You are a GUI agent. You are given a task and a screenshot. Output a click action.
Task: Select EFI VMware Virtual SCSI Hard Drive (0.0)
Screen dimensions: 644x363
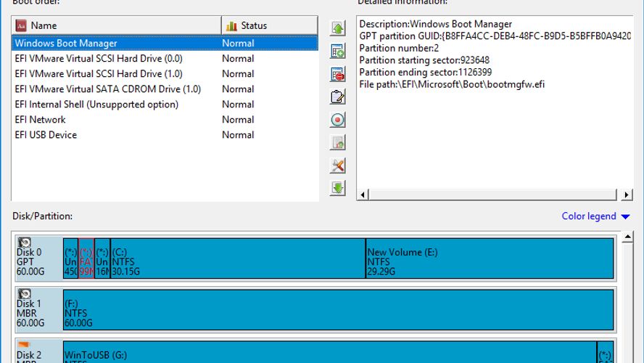[165, 58]
